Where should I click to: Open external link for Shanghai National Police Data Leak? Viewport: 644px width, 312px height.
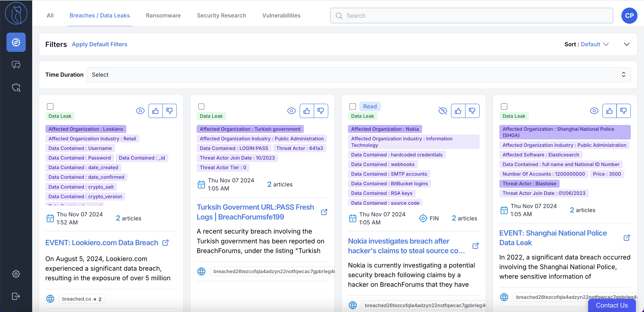(627, 238)
